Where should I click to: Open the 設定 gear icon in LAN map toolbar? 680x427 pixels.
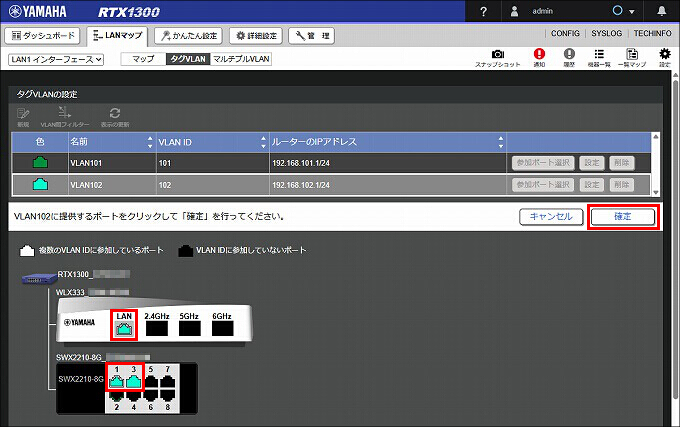pos(664,58)
